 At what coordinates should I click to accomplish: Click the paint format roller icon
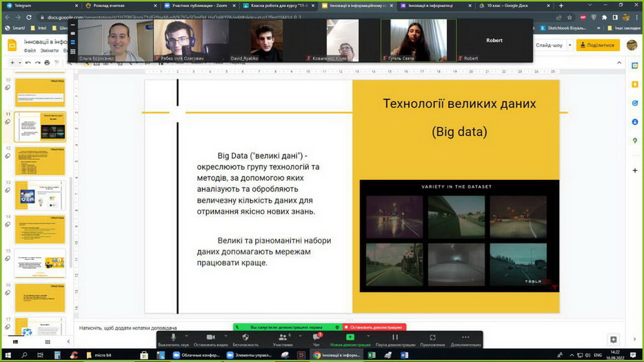[x=57, y=63]
